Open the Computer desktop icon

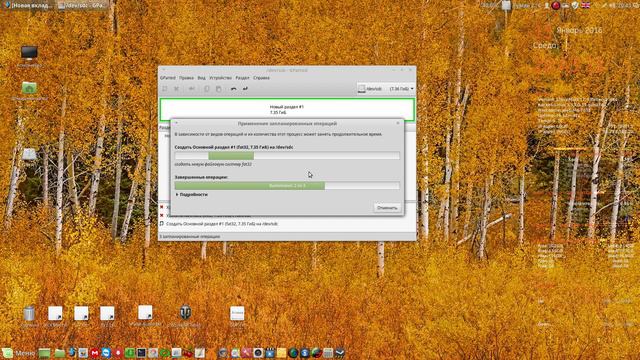29,53
